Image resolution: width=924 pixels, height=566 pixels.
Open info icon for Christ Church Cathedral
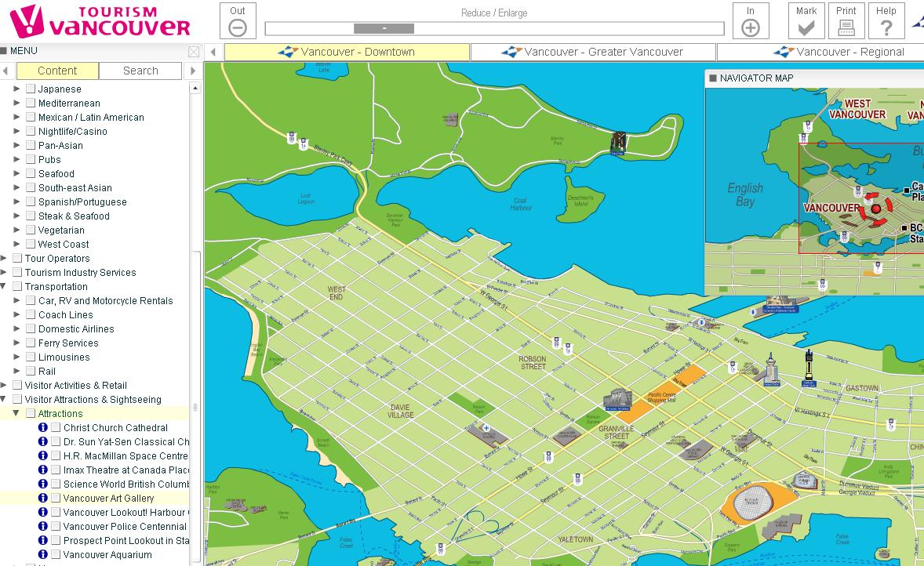pyautogui.click(x=43, y=427)
